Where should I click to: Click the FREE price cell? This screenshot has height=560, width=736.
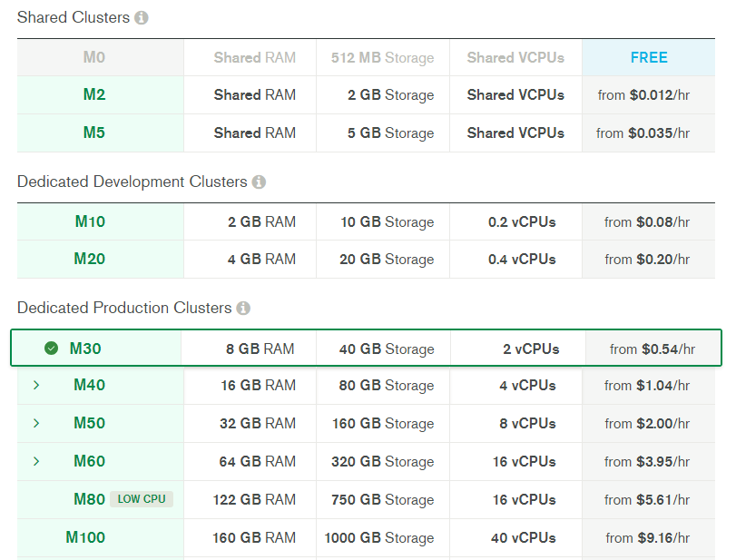point(649,58)
